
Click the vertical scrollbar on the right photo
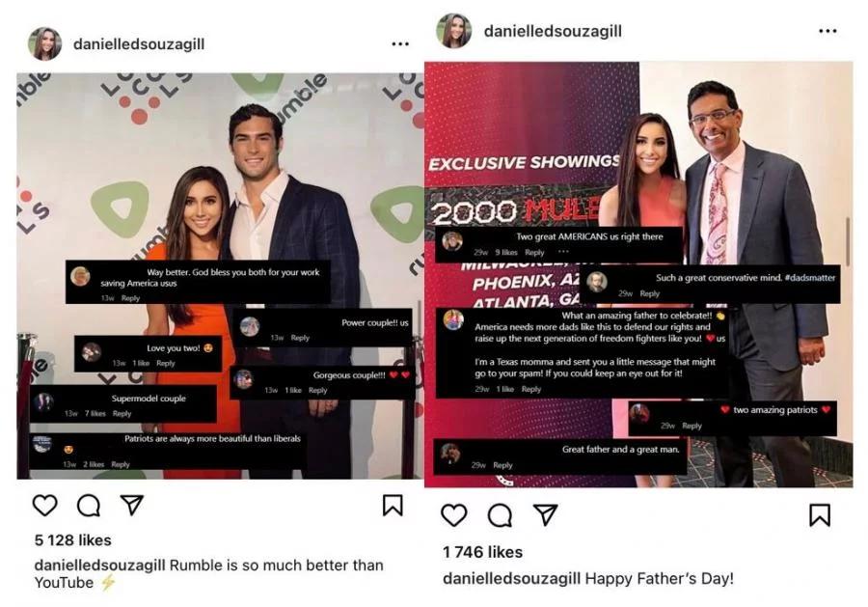(847, 241)
